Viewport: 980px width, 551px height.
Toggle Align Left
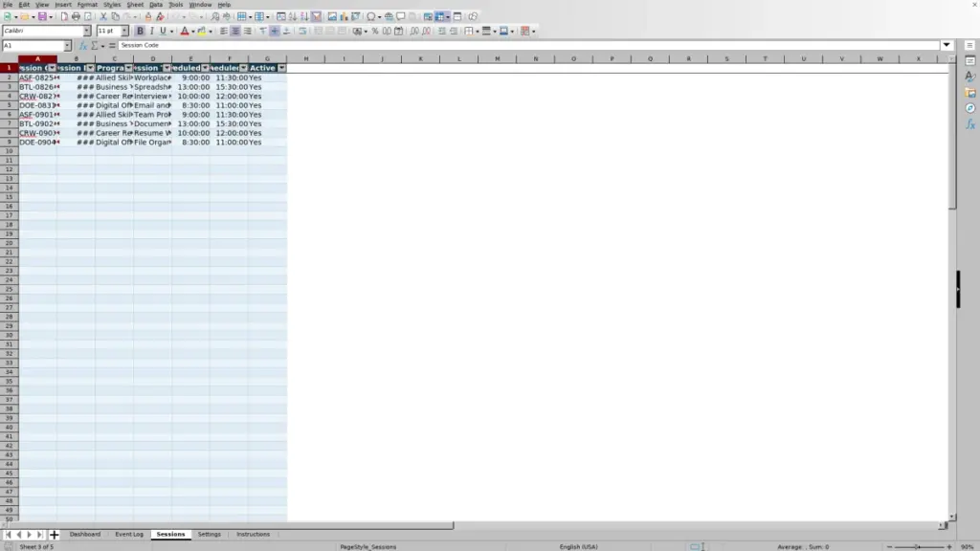click(x=224, y=31)
